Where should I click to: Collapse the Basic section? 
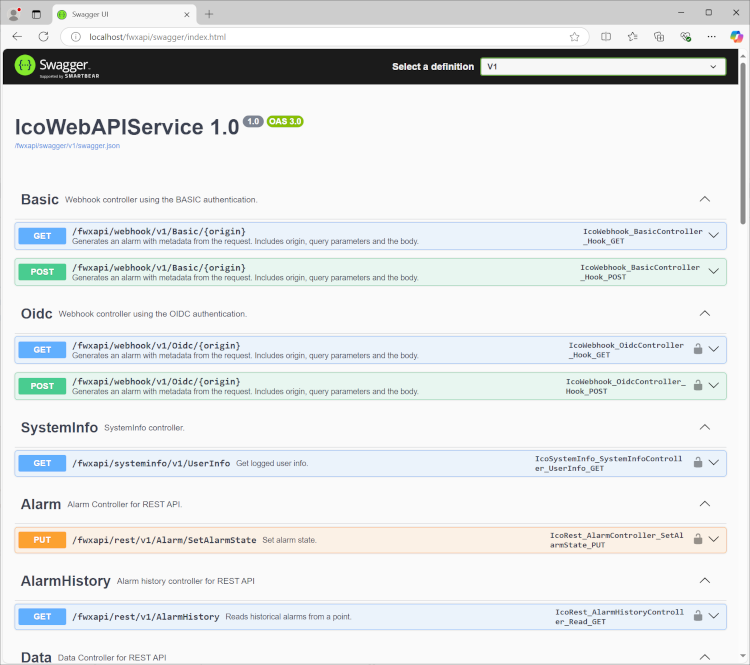click(x=705, y=199)
